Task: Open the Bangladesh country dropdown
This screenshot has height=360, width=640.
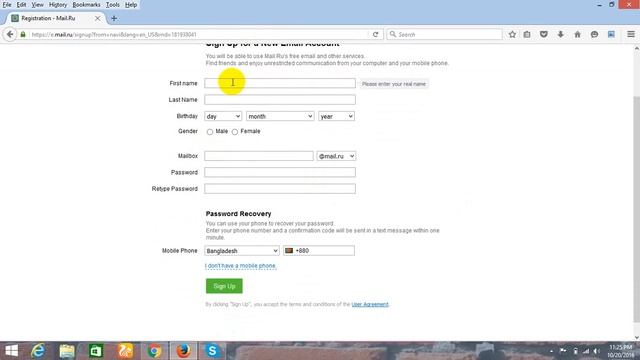Action: [x=242, y=251]
